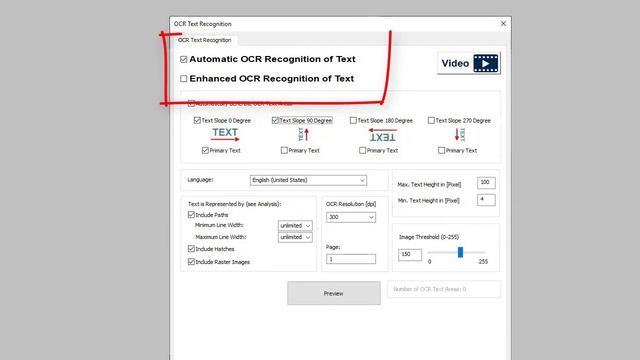This screenshot has width=640, height=360.
Task: Enable Text Slope 180 Degree checkbox
Action: [x=353, y=120]
